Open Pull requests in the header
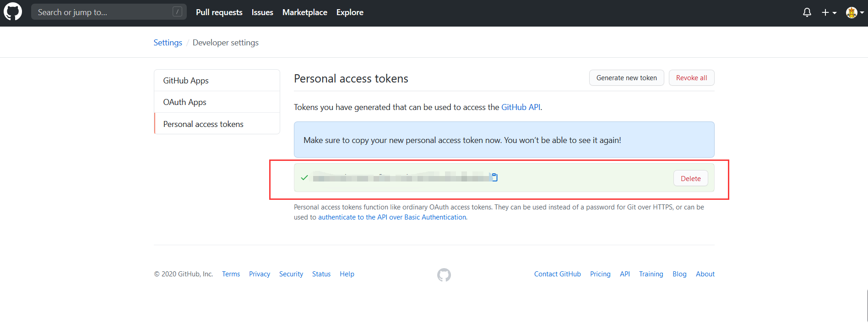 [x=219, y=12]
